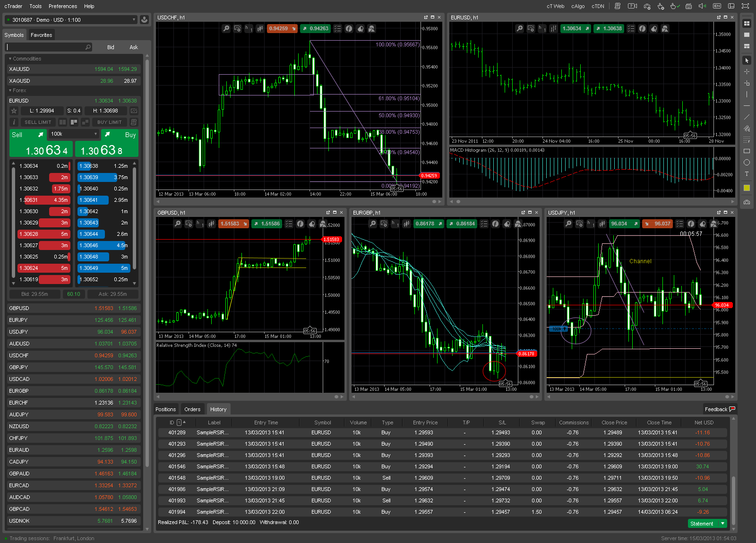756x543 pixels.
Task: Open the zoom magnifier on the USDCHF chart
Action: coord(226,28)
